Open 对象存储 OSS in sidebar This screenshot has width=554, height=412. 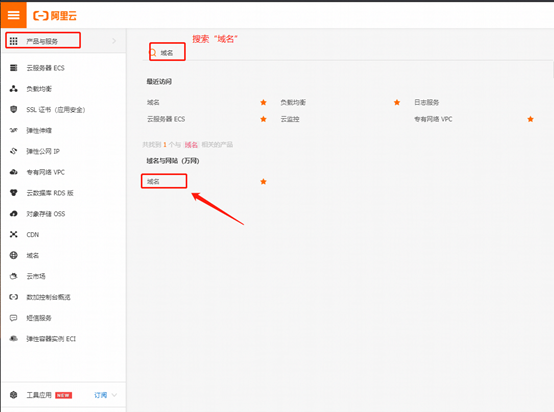tap(64, 214)
